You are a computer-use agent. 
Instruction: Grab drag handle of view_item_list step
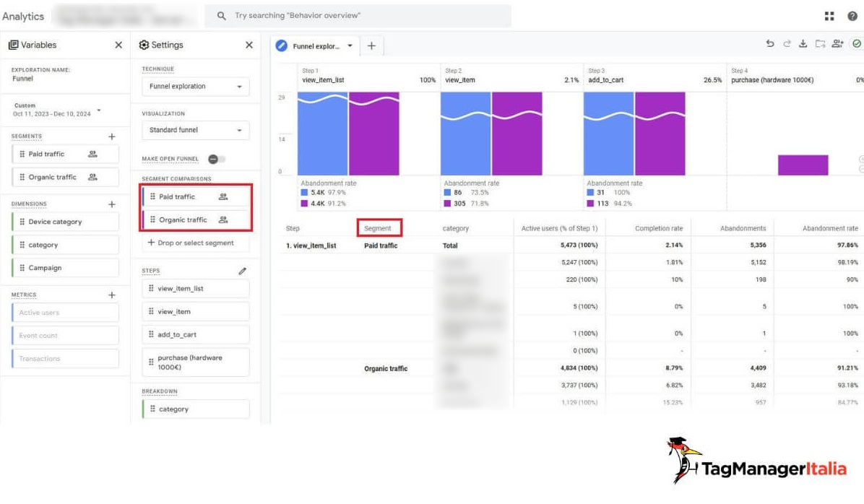[x=151, y=288]
